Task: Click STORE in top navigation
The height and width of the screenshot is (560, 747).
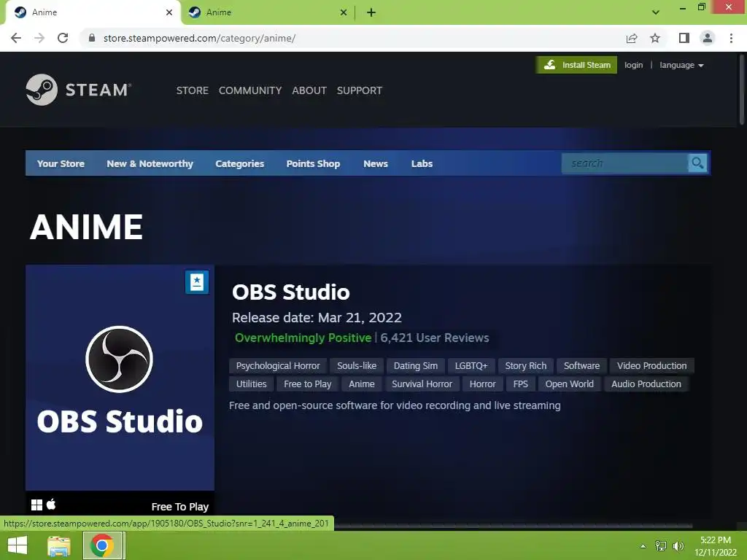Action: (193, 90)
